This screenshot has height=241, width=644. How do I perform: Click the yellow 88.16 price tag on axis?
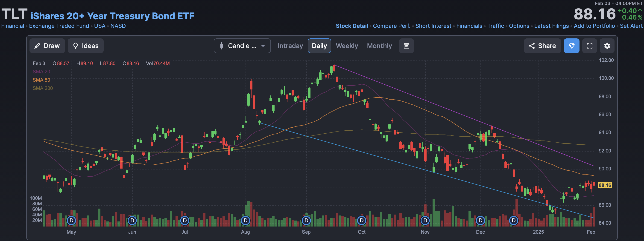[x=605, y=185]
